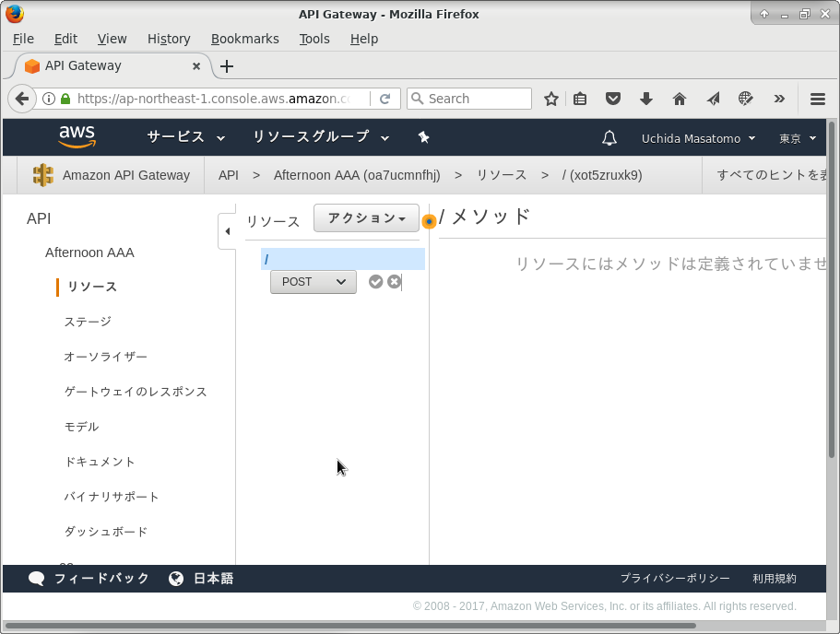Open モデル in the sidebar
This screenshot has width=840, height=634.
[81, 427]
